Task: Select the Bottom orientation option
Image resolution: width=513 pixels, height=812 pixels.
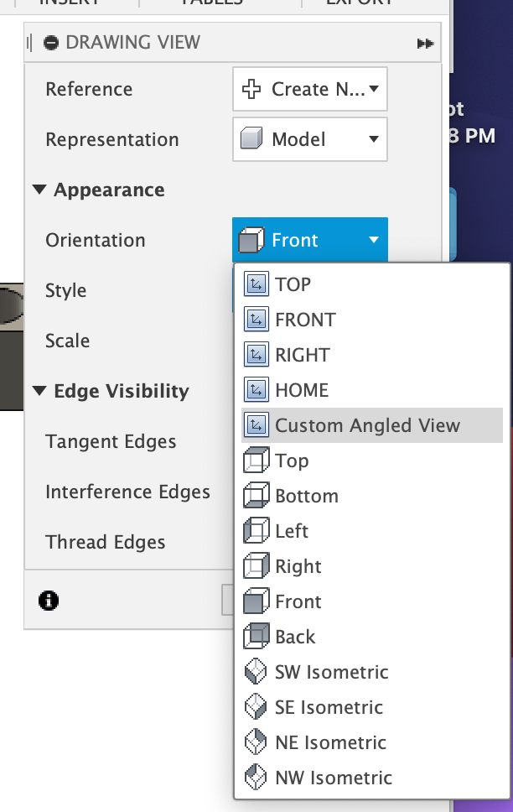Action: (305, 495)
